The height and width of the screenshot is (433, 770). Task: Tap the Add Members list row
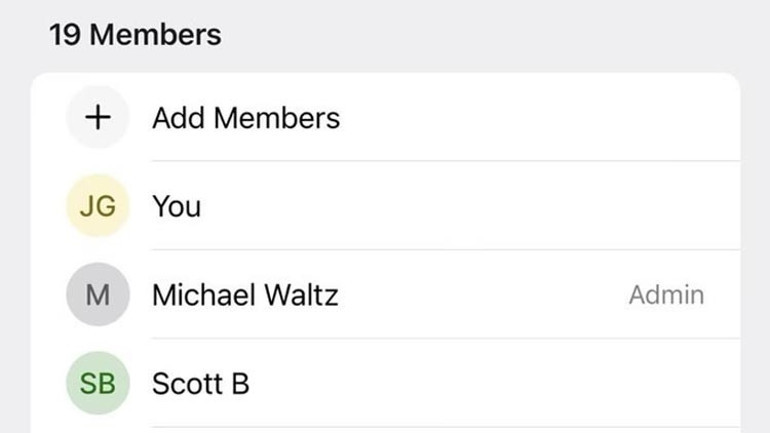click(385, 117)
